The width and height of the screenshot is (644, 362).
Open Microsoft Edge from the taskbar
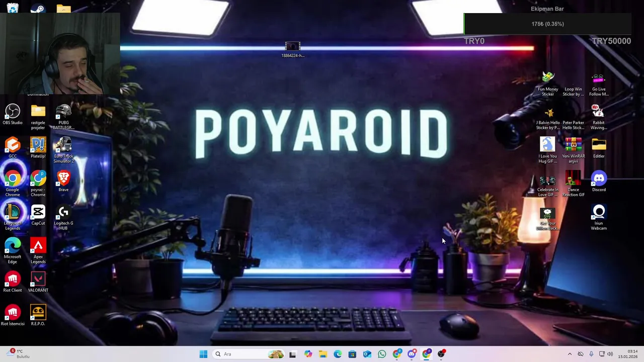click(338, 354)
